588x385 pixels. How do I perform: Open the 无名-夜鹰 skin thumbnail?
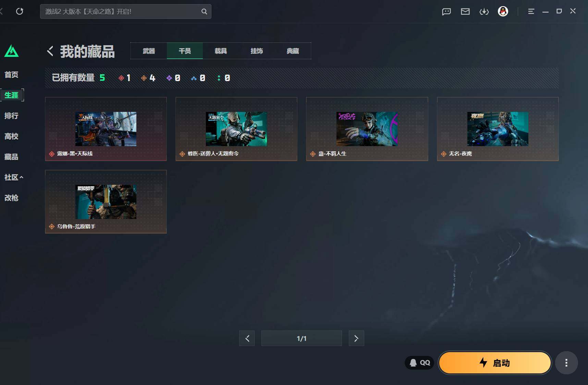pos(498,129)
